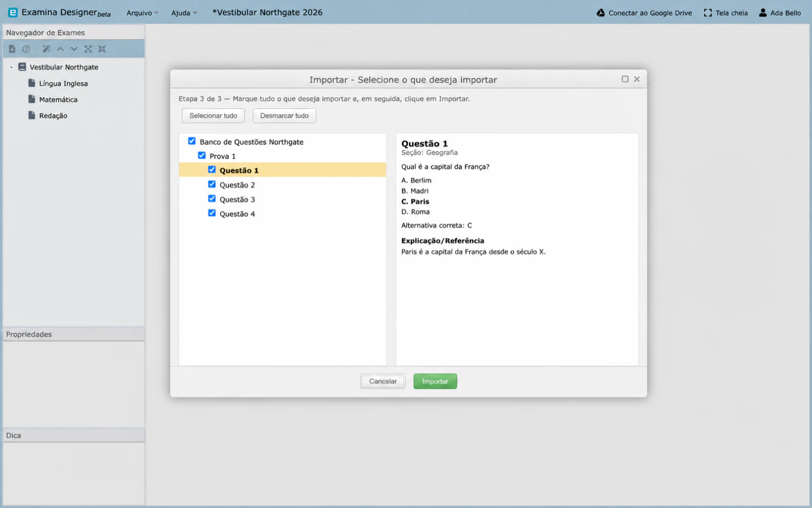812x508 pixels.
Task: Maximize the Importar dialog
Action: point(625,79)
